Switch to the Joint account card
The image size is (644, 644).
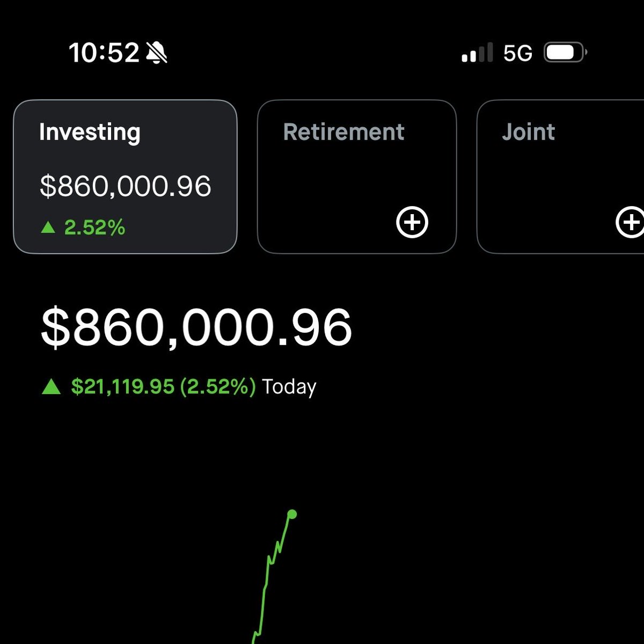tap(560, 177)
